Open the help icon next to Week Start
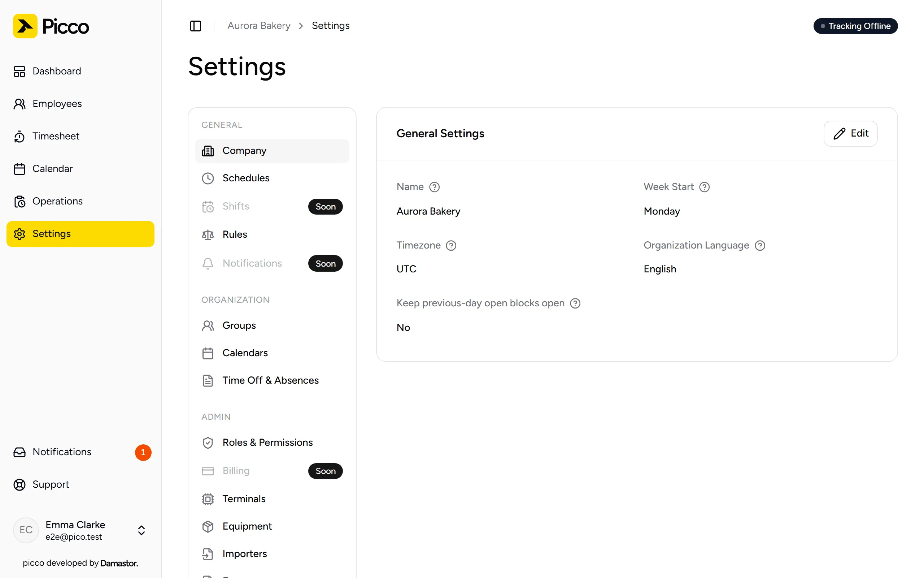Image resolution: width=924 pixels, height=578 pixels. (x=704, y=187)
